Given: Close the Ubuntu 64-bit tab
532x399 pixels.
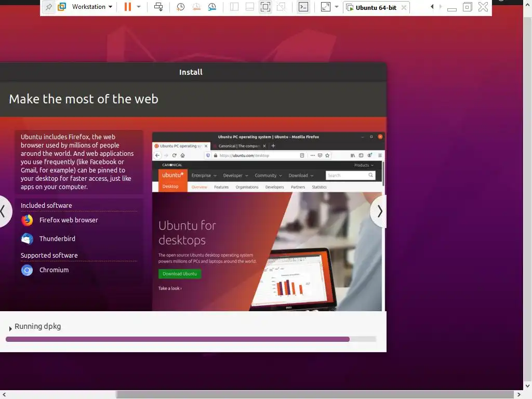Looking at the screenshot, I should [404, 7].
